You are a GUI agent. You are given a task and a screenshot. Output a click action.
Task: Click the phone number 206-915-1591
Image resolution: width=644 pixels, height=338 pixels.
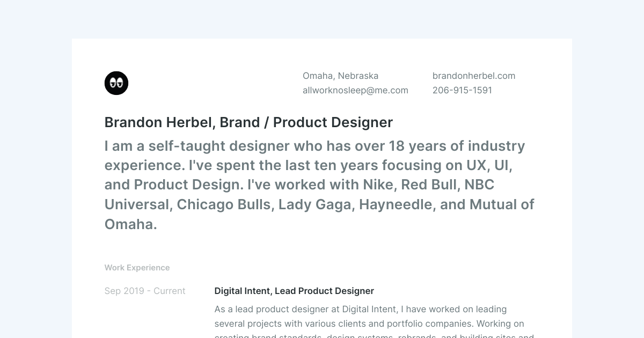(462, 90)
